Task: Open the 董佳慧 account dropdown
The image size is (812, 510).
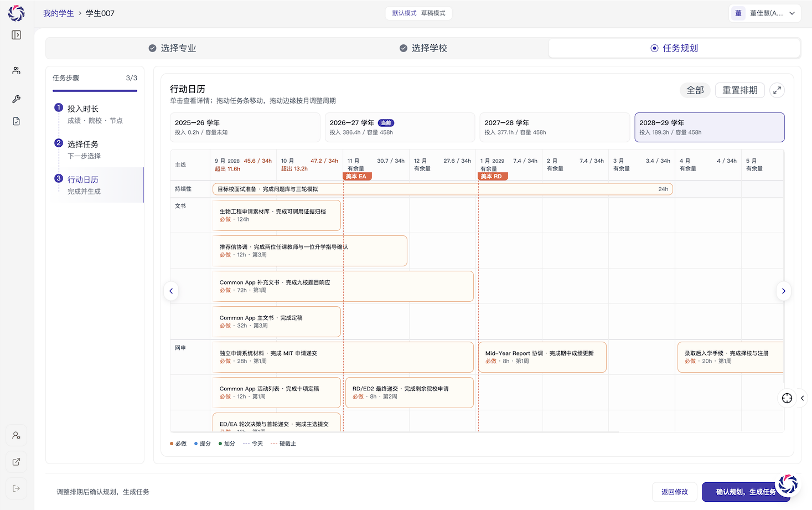Action: (x=766, y=13)
